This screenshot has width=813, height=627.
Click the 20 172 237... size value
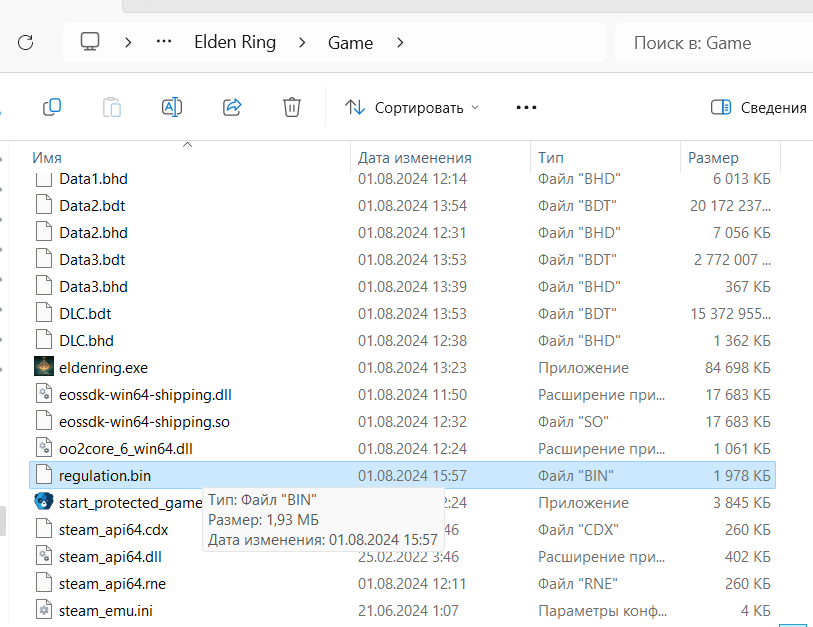click(x=730, y=206)
